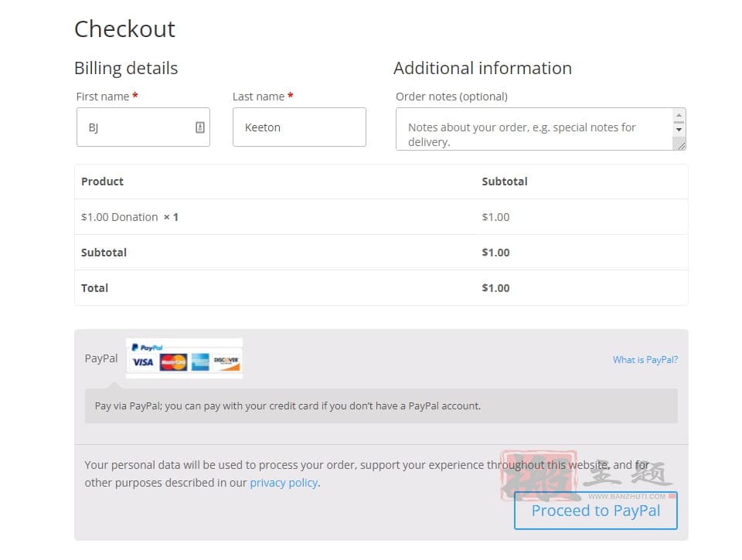Open the privacy policy link
The width and height of the screenshot is (742, 560).
pos(284,483)
